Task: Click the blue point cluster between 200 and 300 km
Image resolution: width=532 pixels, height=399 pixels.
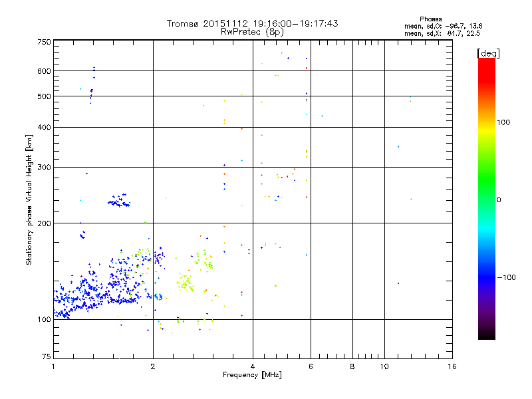Action: pyautogui.click(x=119, y=201)
